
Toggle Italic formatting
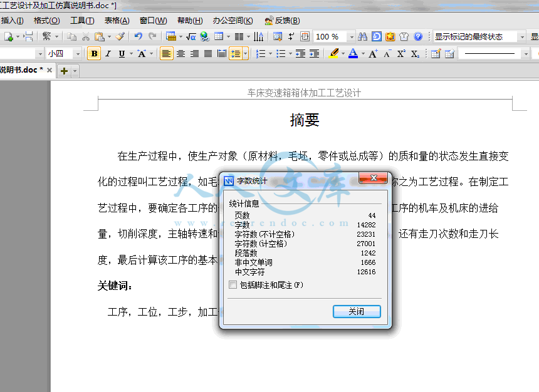coord(108,54)
